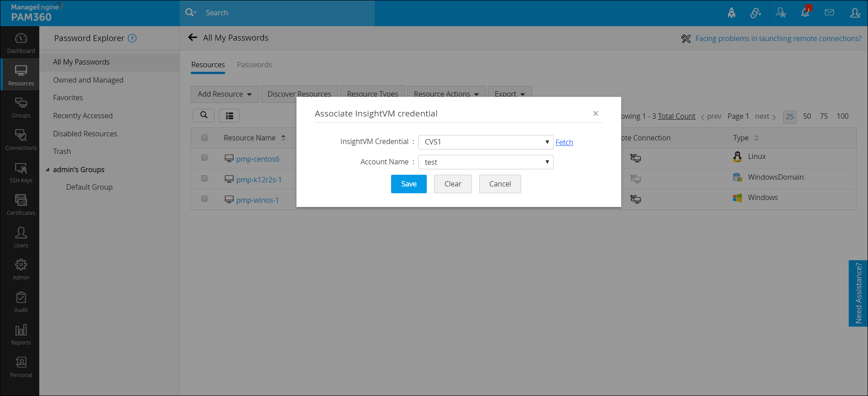Click the Cancel button

click(500, 184)
